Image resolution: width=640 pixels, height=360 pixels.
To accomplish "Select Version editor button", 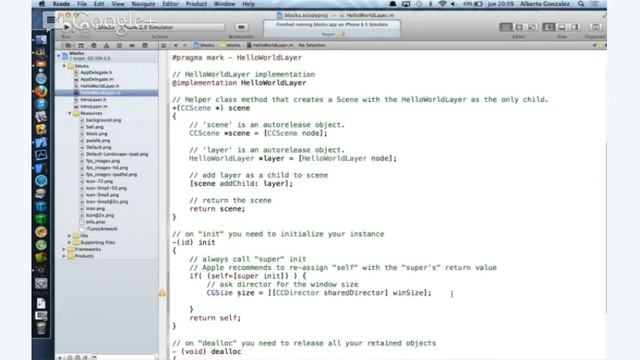I will pyautogui.click(x=532, y=27).
